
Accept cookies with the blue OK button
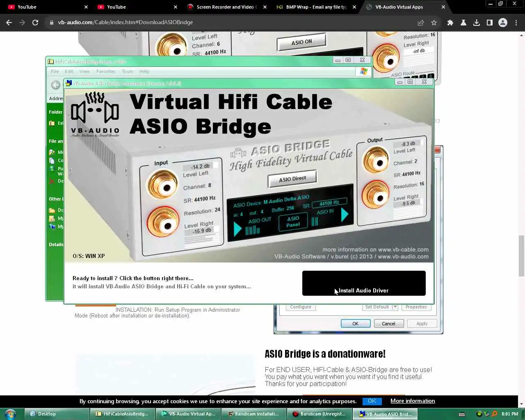point(372,401)
